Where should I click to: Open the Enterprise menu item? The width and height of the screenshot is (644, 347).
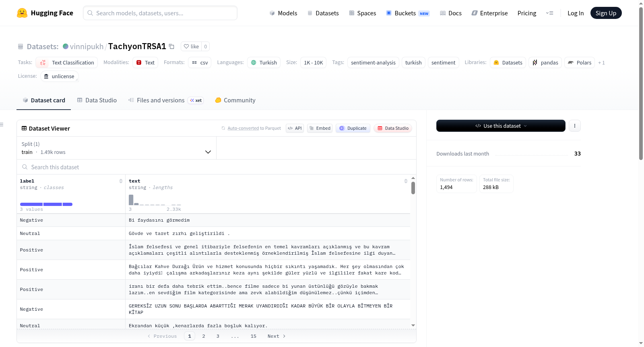point(489,13)
